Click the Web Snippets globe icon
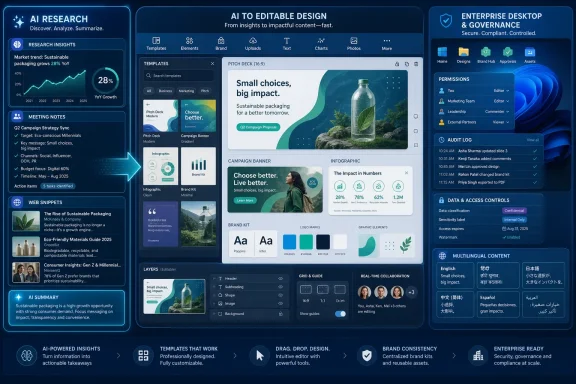 (17, 202)
